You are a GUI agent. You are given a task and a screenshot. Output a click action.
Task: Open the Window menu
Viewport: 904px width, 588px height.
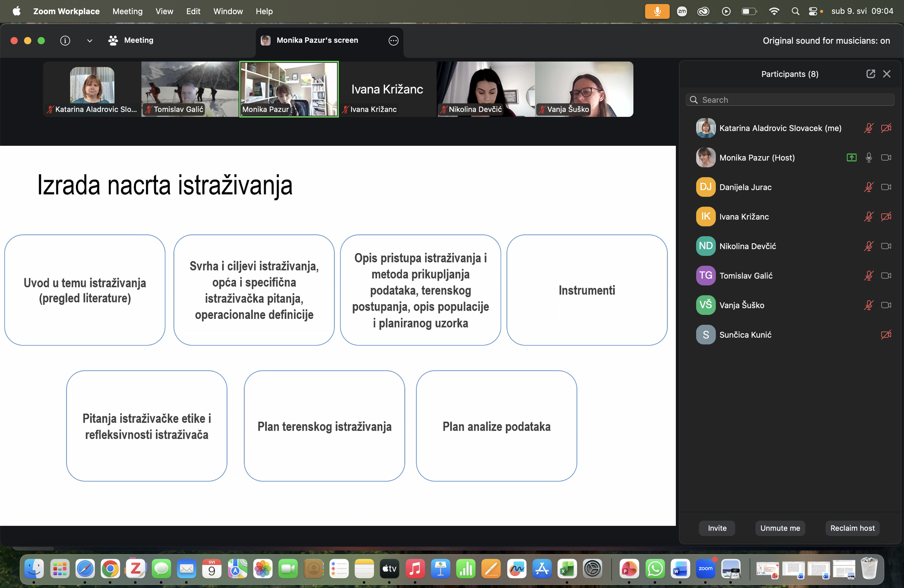click(228, 12)
